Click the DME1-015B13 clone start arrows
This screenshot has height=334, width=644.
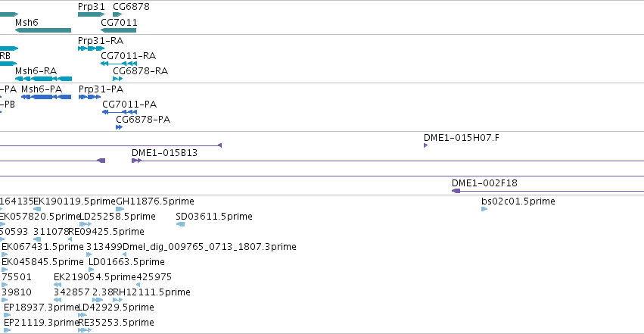pyautogui.click(x=136, y=161)
